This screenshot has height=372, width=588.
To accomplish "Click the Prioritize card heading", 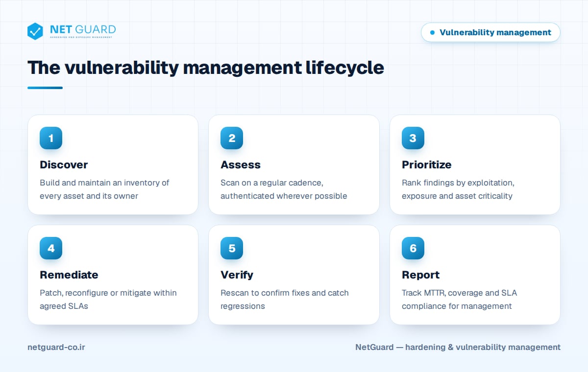I will click(x=427, y=164).
